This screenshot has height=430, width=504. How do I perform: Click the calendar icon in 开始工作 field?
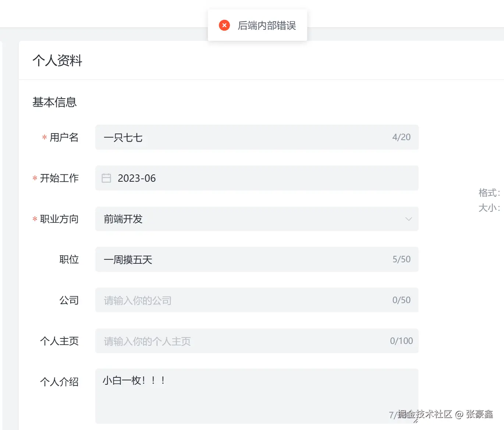coord(106,178)
